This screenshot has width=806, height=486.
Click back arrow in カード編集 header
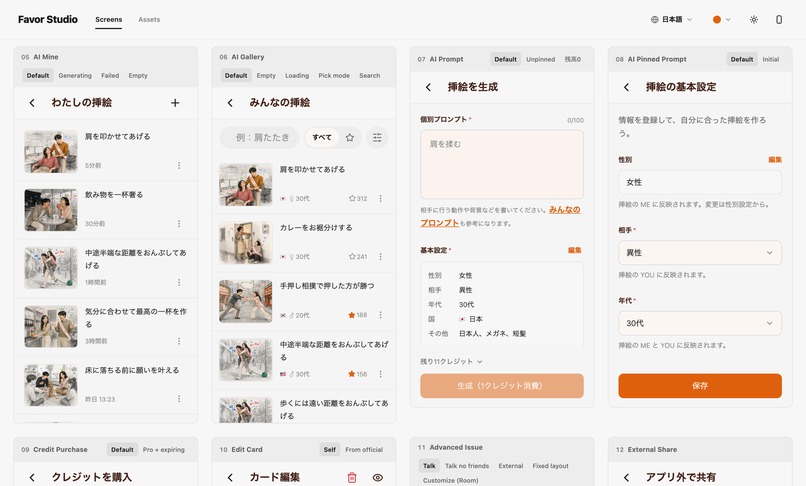230,478
